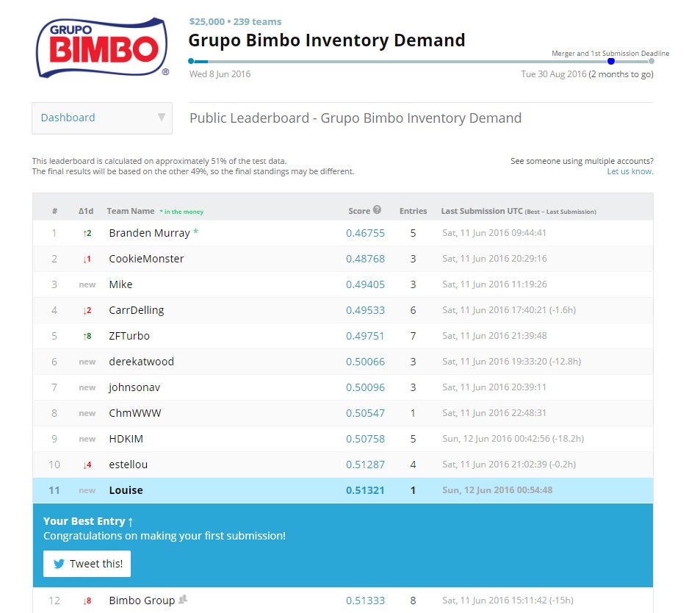The width and height of the screenshot is (700, 613).
Task: Click the $25,000 • 239 teams text
Action: (x=235, y=21)
